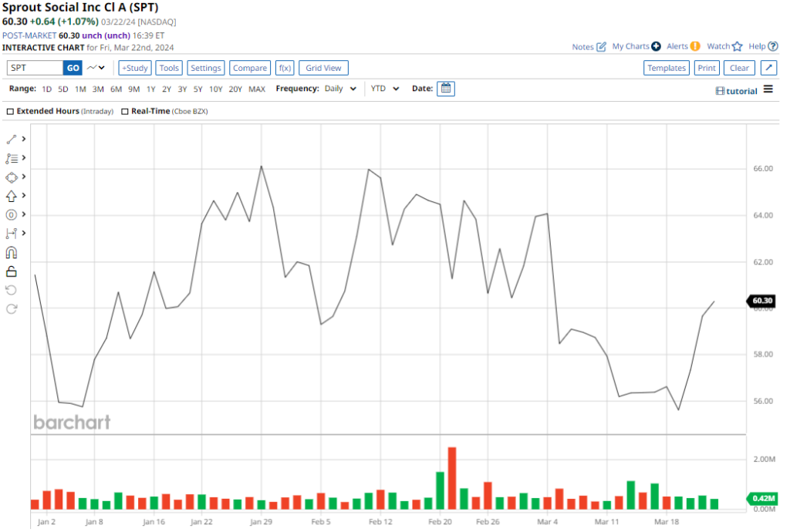The image size is (790, 532).
Task: Click the lock drawings padlock icon
Action: coord(12,271)
